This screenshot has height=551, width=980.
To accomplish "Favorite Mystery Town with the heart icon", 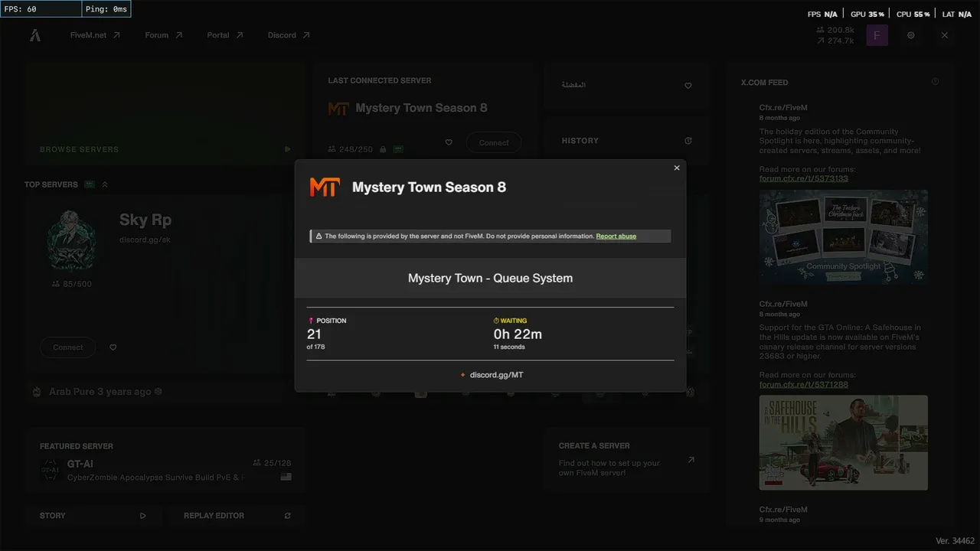I will coord(449,142).
